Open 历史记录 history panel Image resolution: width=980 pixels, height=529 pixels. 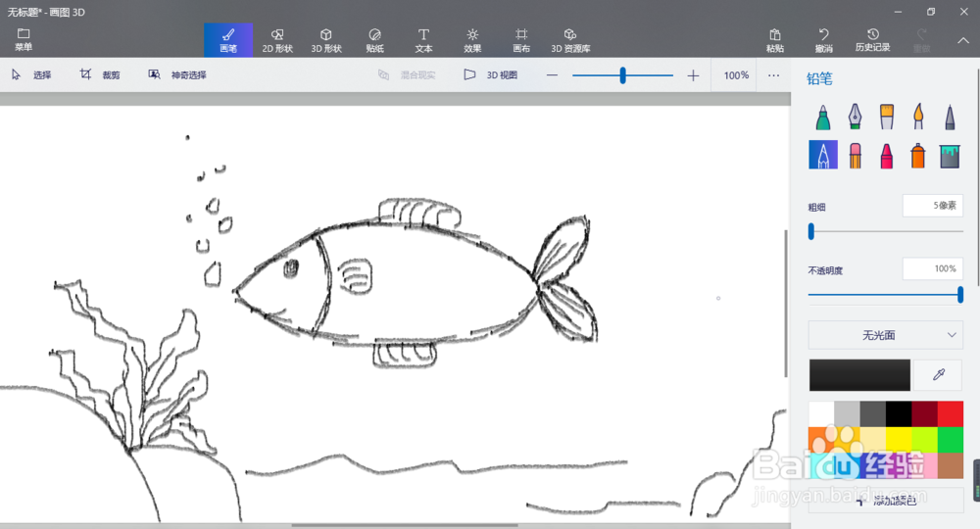click(872, 40)
